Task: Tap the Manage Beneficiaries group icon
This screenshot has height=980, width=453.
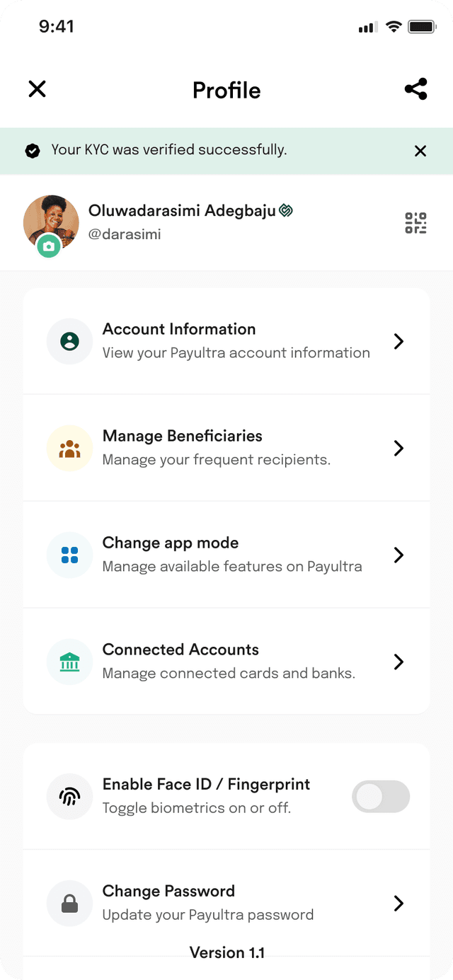Action: (69, 448)
